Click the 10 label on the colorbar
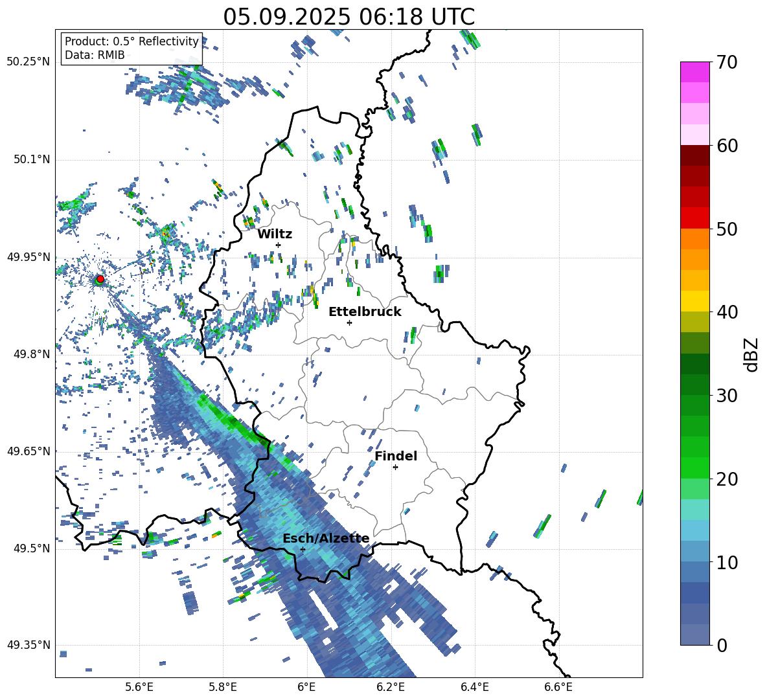 coord(726,562)
